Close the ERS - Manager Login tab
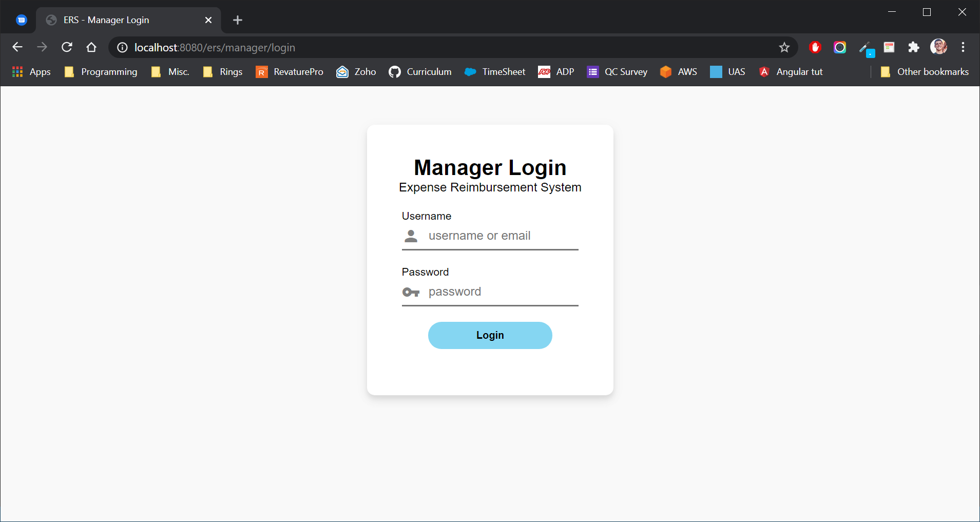This screenshot has width=980, height=522. [x=208, y=20]
